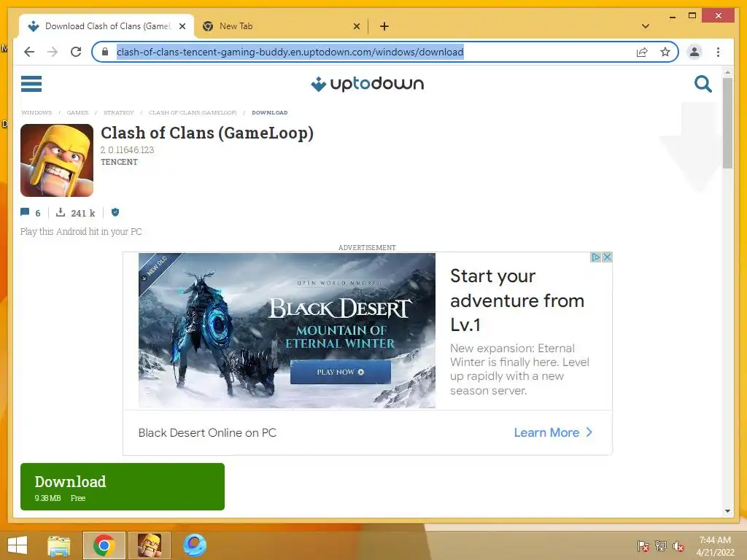Click PLAY NOW in the Black Desert ad
This screenshot has height=560, width=747.
341,372
